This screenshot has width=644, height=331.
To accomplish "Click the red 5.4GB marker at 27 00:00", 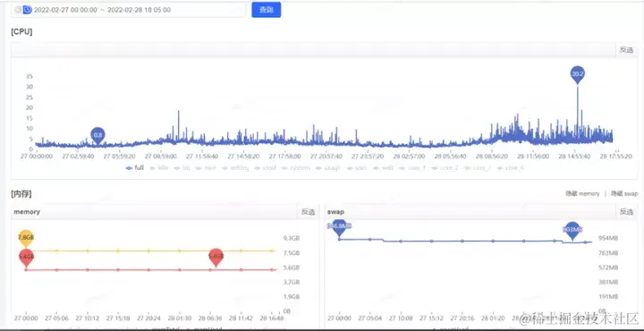I will coord(26,257).
